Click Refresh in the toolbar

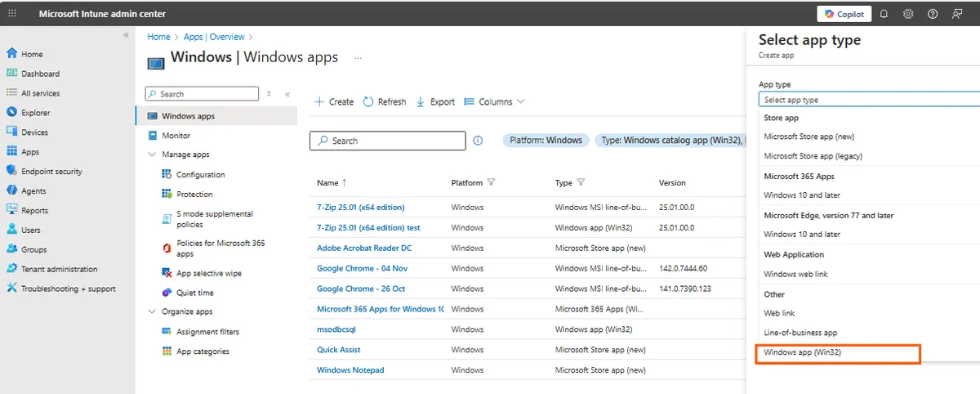point(385,102)
